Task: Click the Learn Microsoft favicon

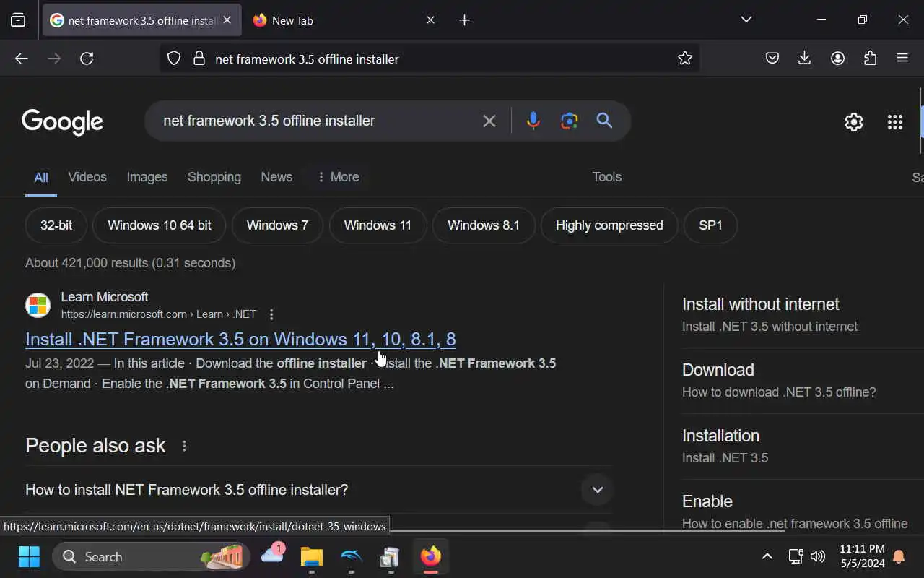Action: tap(38, 305)
